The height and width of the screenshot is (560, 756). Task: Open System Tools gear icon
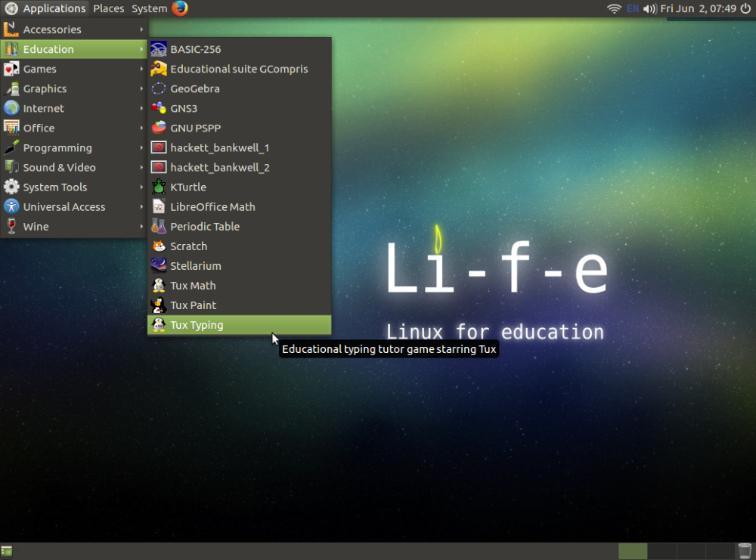pyautogui.click(x=11, y=187)
